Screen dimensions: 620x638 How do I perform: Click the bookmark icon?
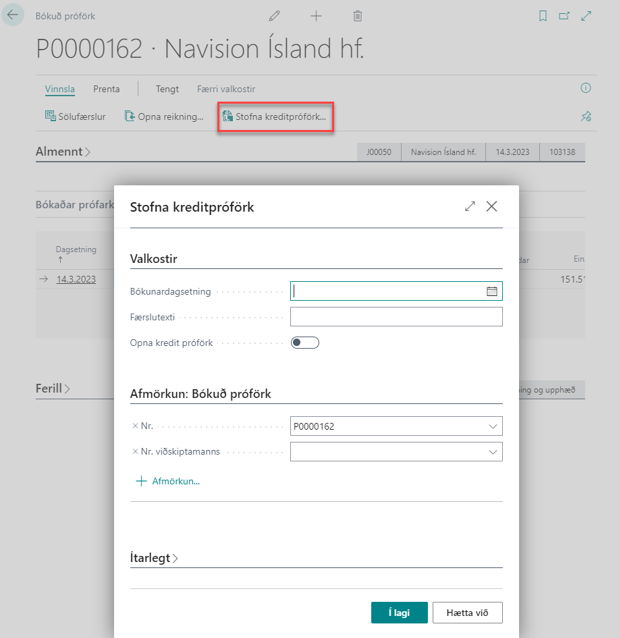[543, 17]
